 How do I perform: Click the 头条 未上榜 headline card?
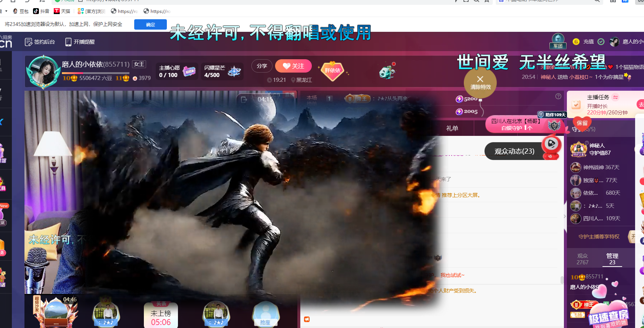[161, 315]
